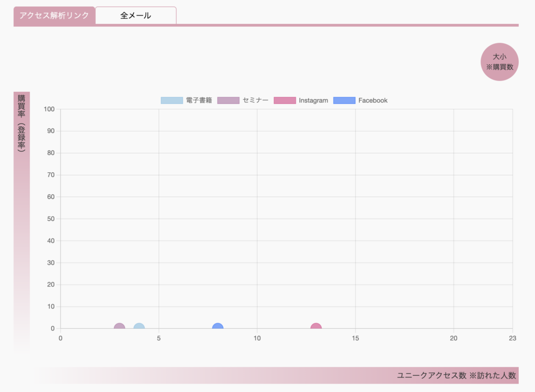Toggle Instagram series via its legend text
Screen dimensions: 535x392
(313, 100)
